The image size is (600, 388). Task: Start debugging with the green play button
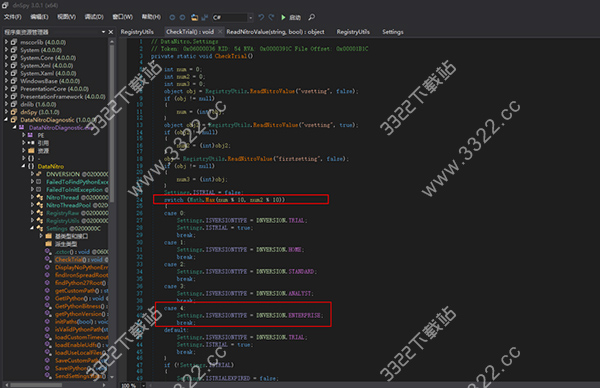pos(283,17)
